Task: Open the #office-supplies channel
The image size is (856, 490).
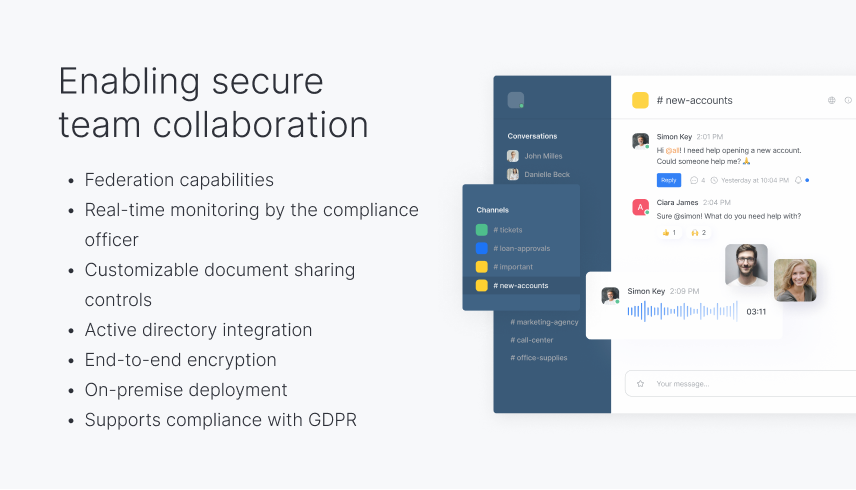Action: click(539, 358)
